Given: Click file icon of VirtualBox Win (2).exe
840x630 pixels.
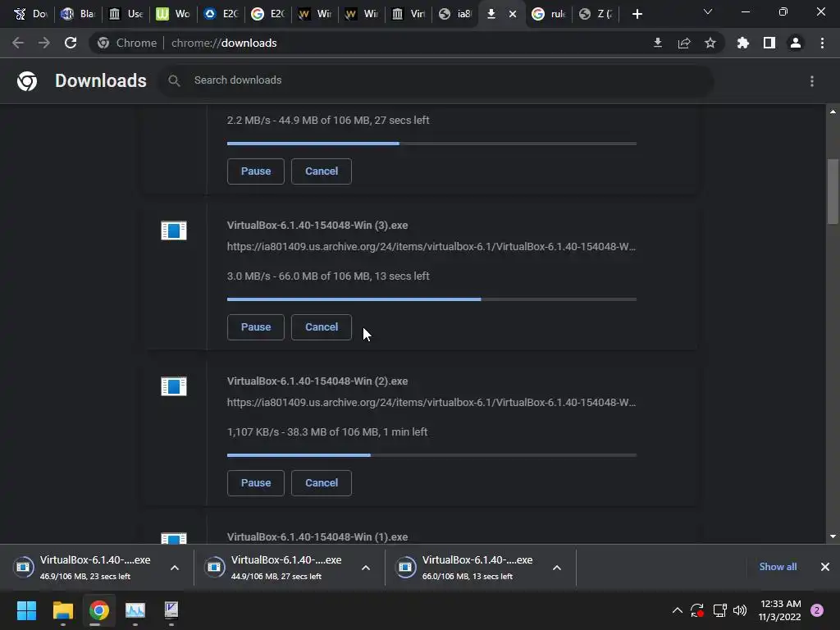Looking at the screenshot, I should 174,386.
